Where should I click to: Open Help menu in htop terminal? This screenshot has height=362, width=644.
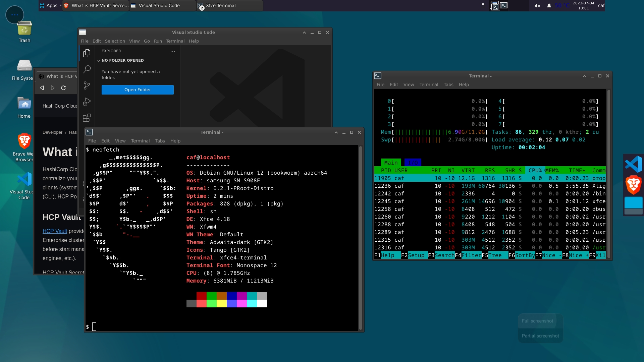464,85
